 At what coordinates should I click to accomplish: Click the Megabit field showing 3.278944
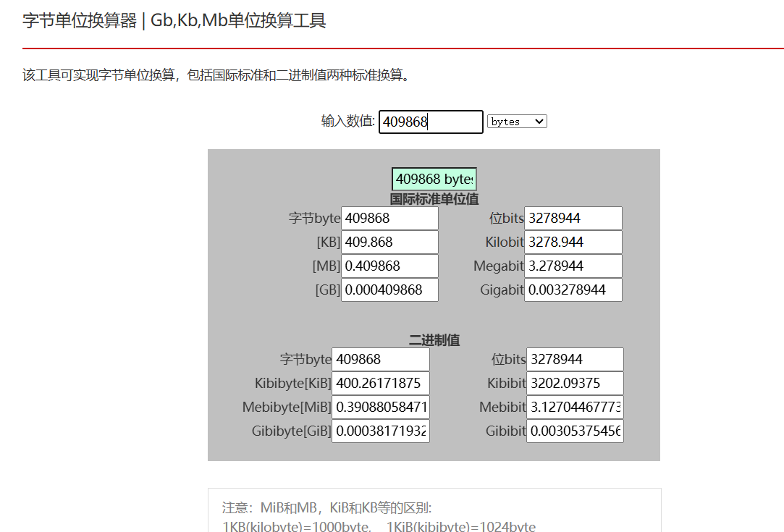(573, 266)
